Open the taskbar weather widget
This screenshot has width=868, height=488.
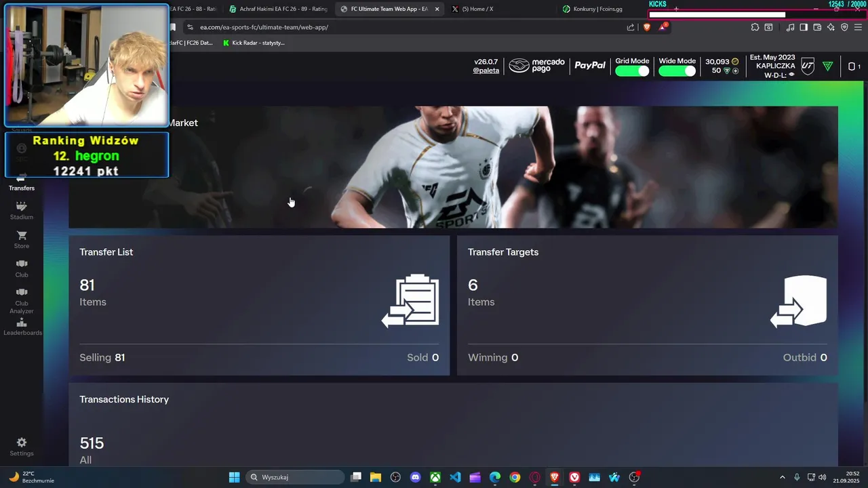[x=31, y=477]
